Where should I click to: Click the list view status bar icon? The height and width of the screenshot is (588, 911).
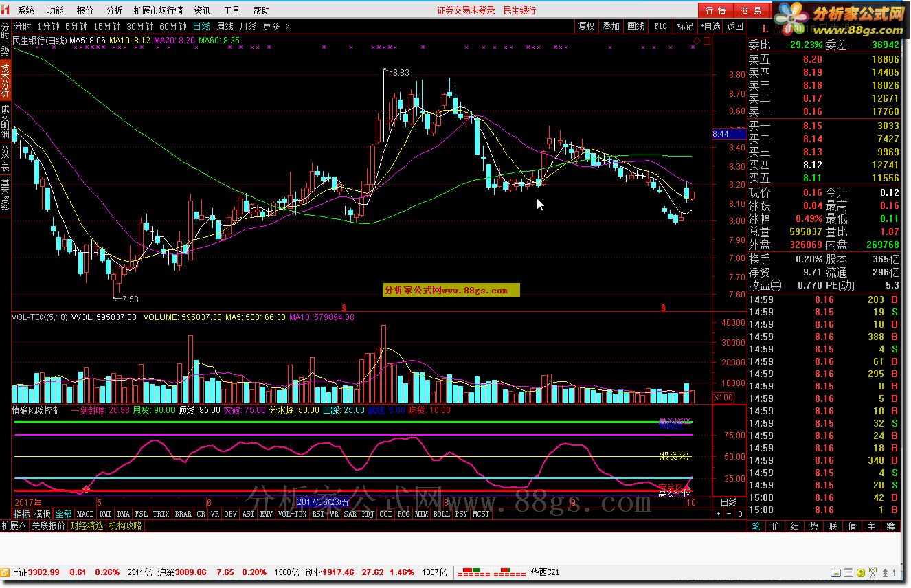tap(848, 572)
